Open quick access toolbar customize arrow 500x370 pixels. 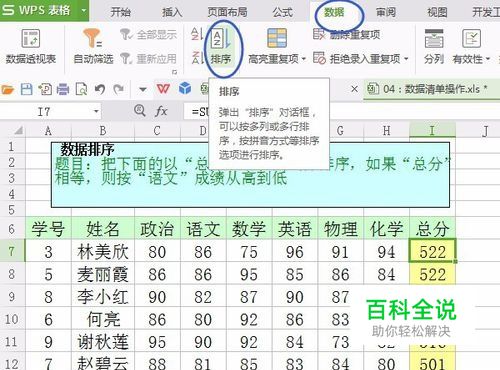tap(143, 89)
